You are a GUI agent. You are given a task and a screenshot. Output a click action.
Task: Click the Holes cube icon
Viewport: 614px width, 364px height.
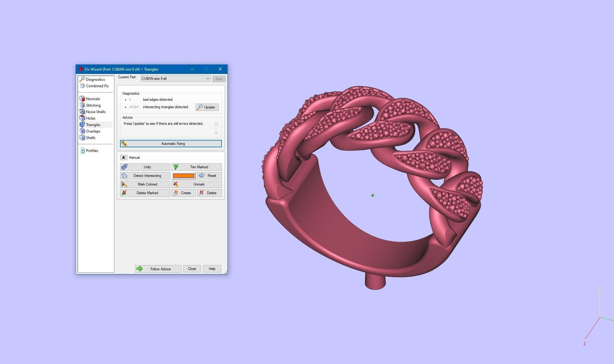[82, 118]
